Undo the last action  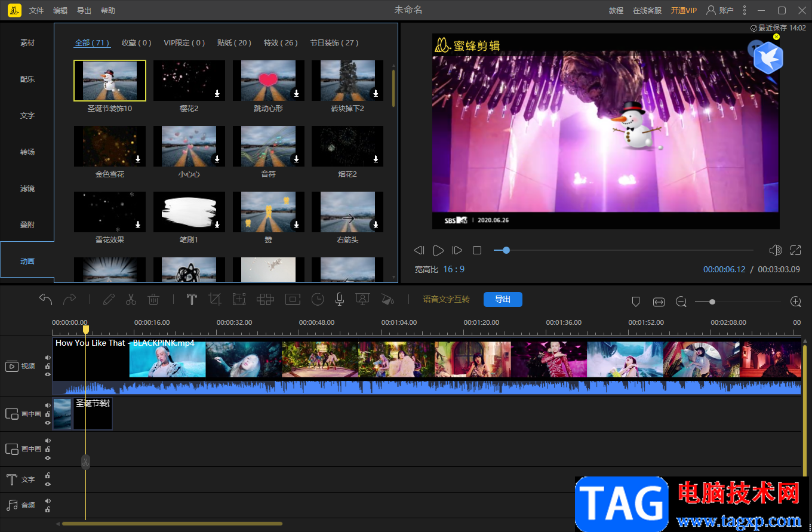[46, 299]
